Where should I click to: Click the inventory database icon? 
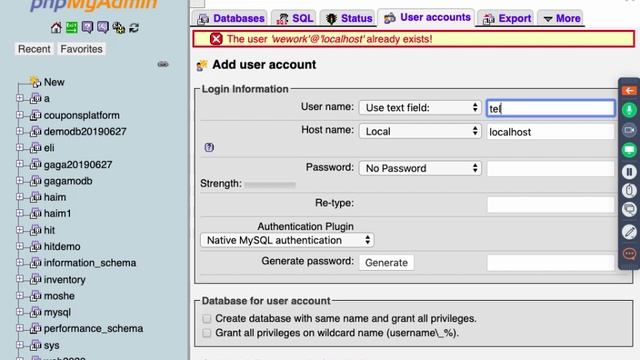point(36,279)
